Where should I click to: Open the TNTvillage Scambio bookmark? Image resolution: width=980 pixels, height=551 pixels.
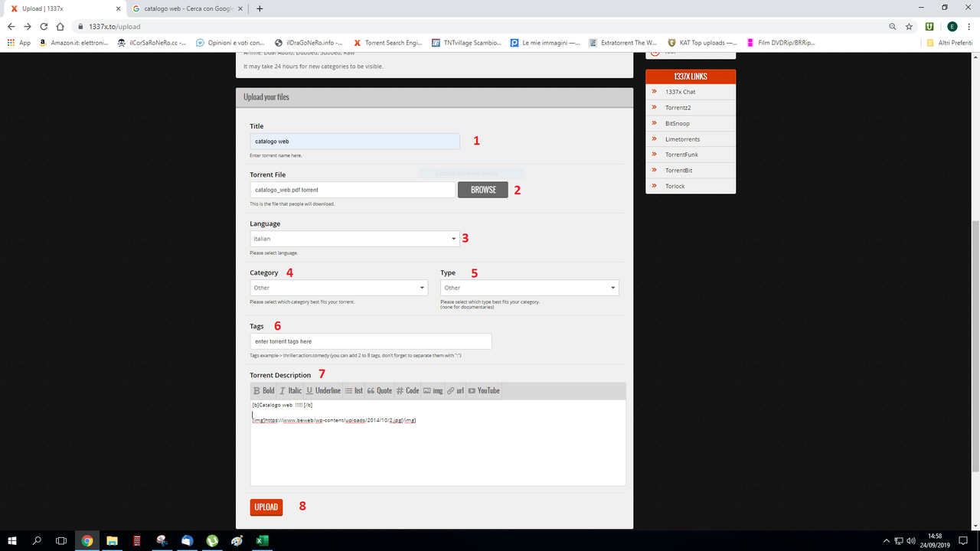pyautogui.click(x=466, y=43)
